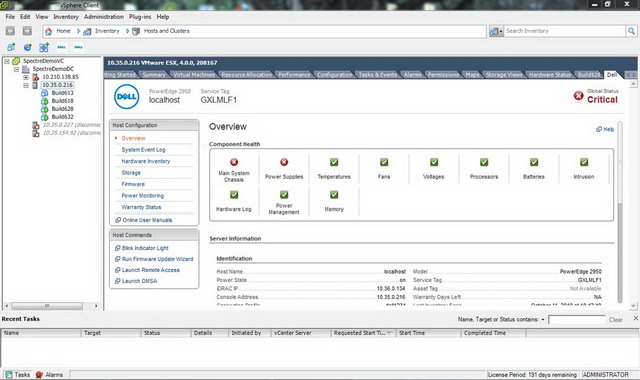Click the Power Supplies critical status icon
The height and width of the screenshot is (380, 640).
[284, 162]
